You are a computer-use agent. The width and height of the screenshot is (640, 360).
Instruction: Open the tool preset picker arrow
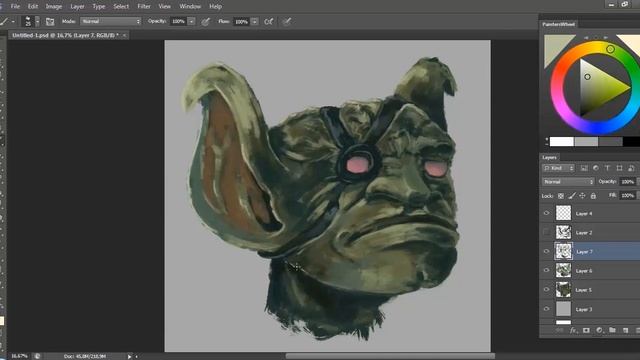pos(13,22)
